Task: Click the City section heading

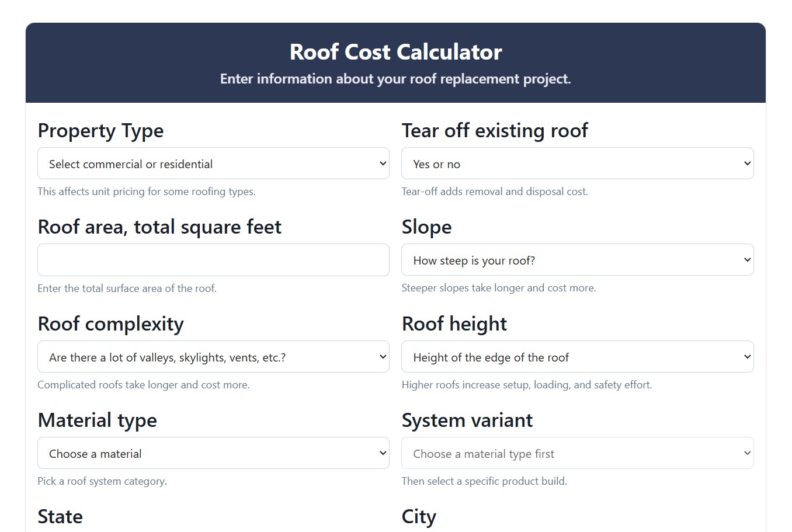Action: (x=418, y=516)
